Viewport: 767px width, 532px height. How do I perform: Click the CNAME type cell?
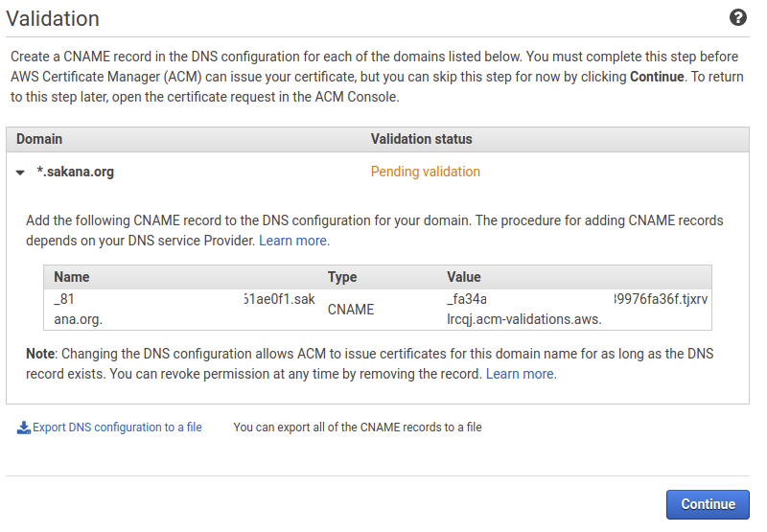click(351, 309)
